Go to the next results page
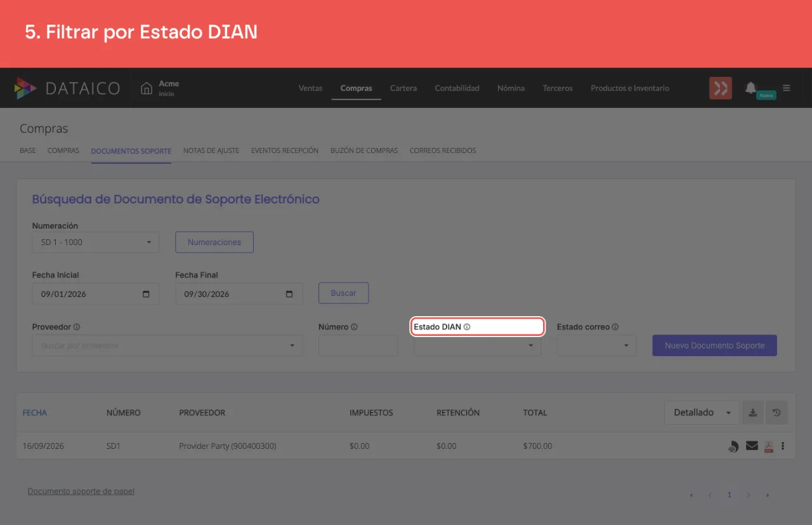 pos(749,495)
